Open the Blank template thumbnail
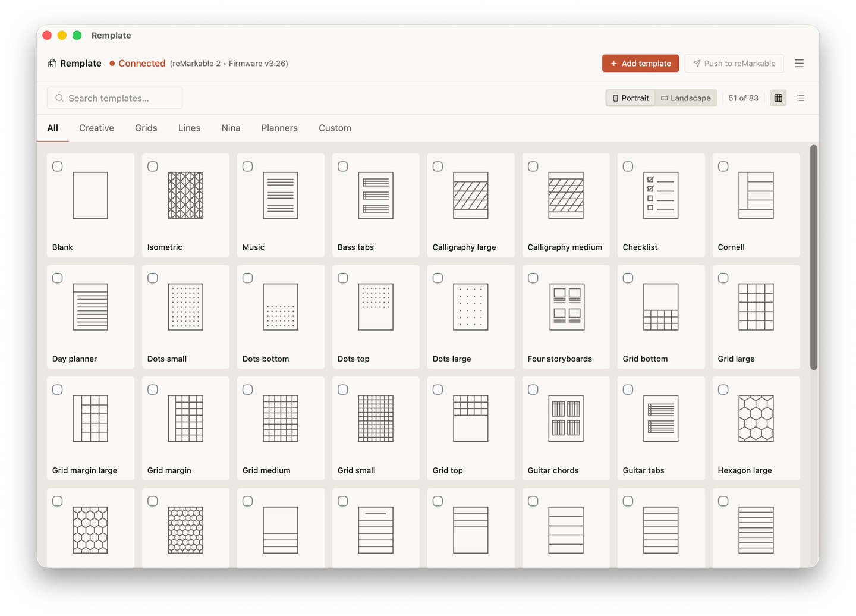 [90, 196]
